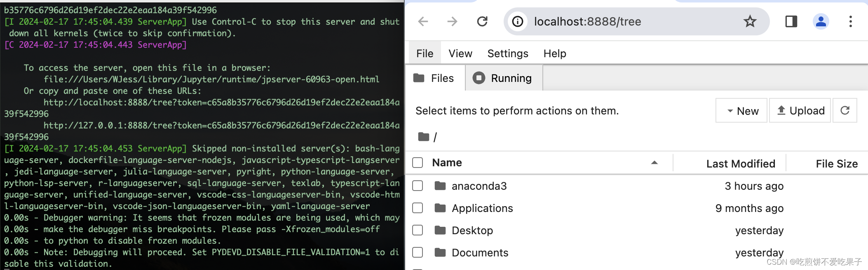Screen dimensions: 868x270
Task: Tick the select-all checkbox in header
Action: click(418, 163)
